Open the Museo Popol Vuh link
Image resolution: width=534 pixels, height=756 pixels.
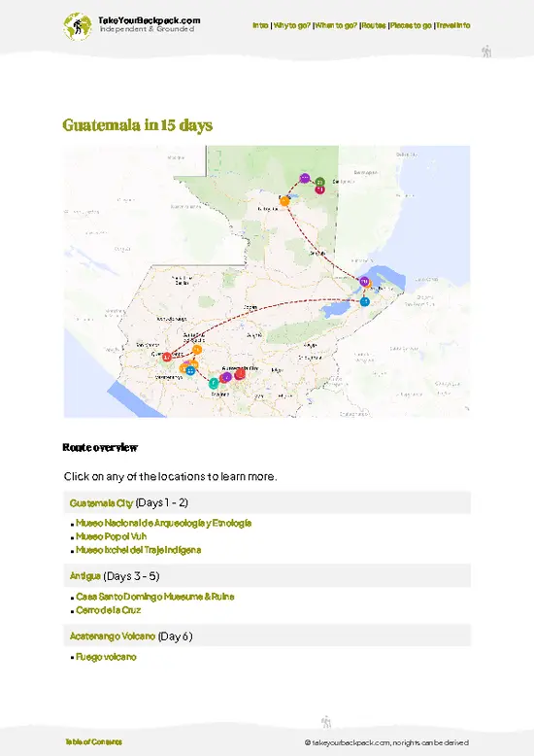[112, 536]
